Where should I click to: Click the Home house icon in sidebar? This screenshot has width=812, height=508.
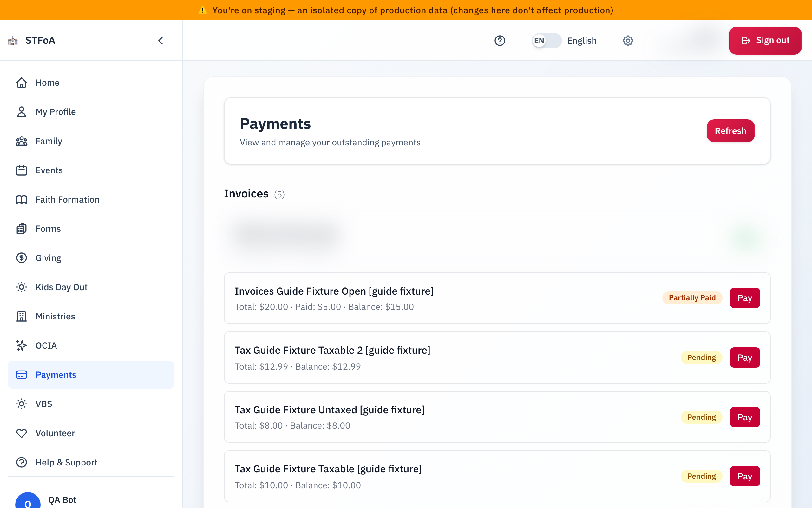[x=22, y=83]
